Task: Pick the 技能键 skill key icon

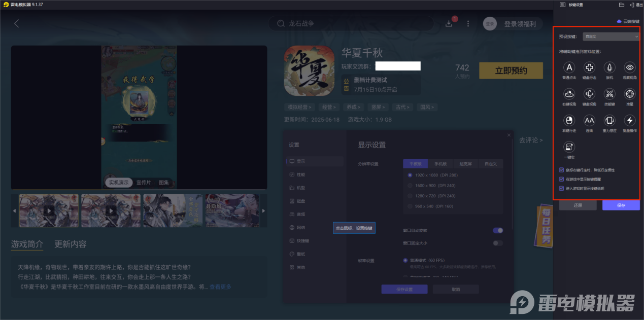Action: coord(609,94)
